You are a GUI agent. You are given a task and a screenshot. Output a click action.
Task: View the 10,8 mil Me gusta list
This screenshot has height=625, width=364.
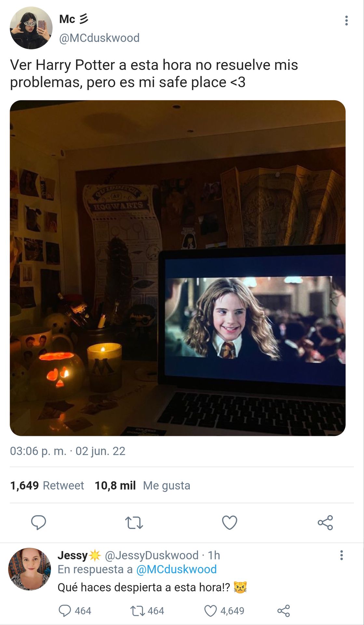(142, 485)
